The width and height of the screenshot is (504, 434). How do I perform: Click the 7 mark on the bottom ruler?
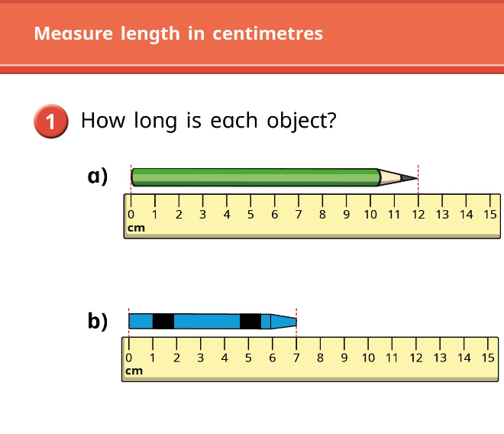(x=296, y=358)
